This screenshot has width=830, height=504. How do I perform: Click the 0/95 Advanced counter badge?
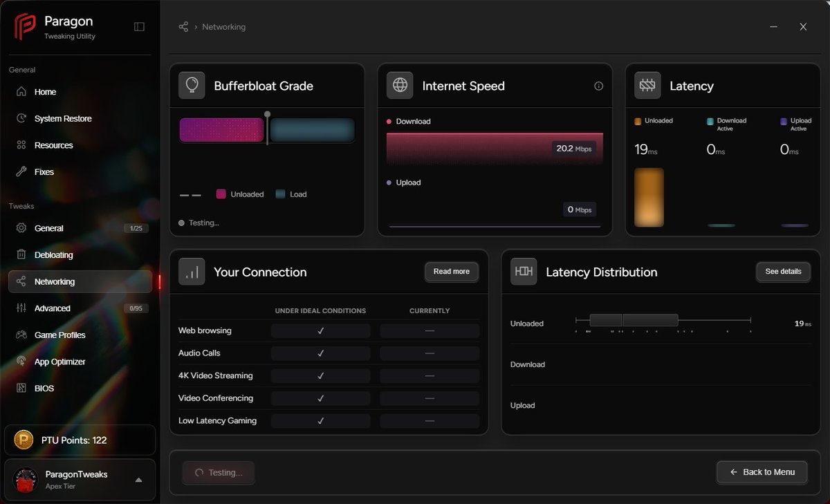[x=136, y=308]
